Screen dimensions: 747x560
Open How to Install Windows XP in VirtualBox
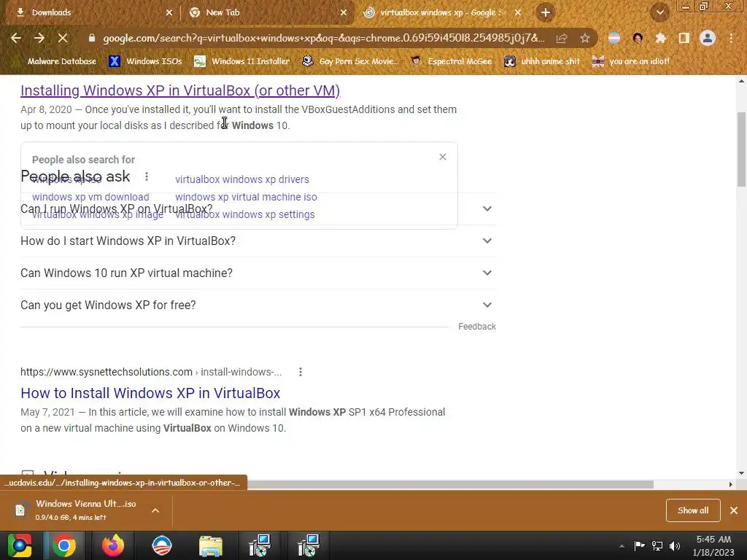tap(150, 393)
